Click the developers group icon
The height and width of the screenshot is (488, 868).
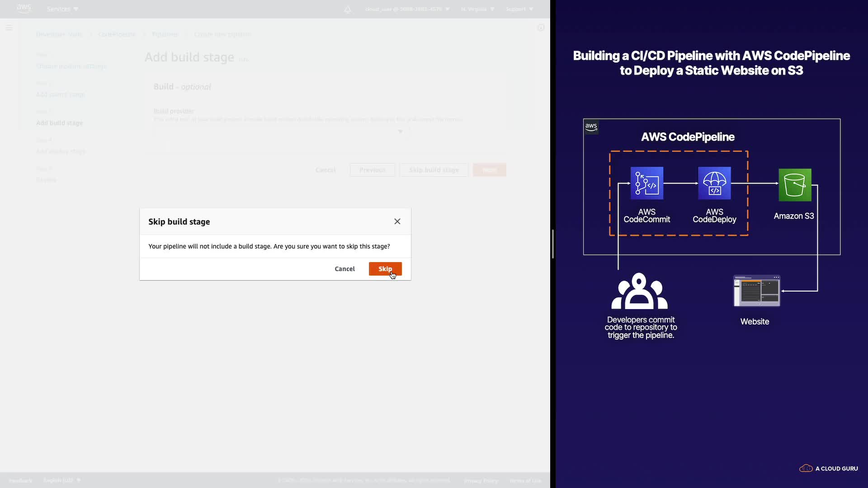click(639, 291)
